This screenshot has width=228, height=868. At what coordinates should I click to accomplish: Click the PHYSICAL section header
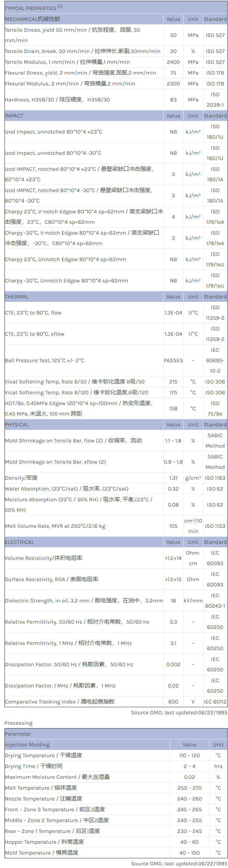point(17,424)
